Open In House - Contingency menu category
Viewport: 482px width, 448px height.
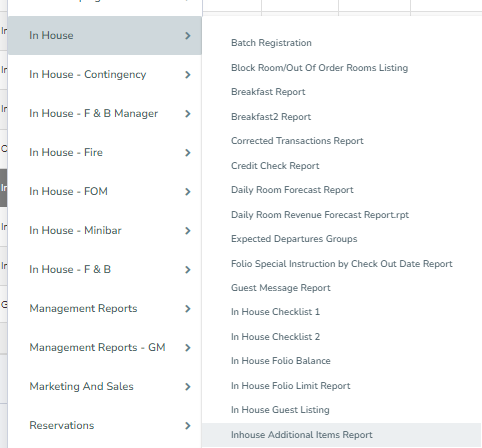coord(105,74)
